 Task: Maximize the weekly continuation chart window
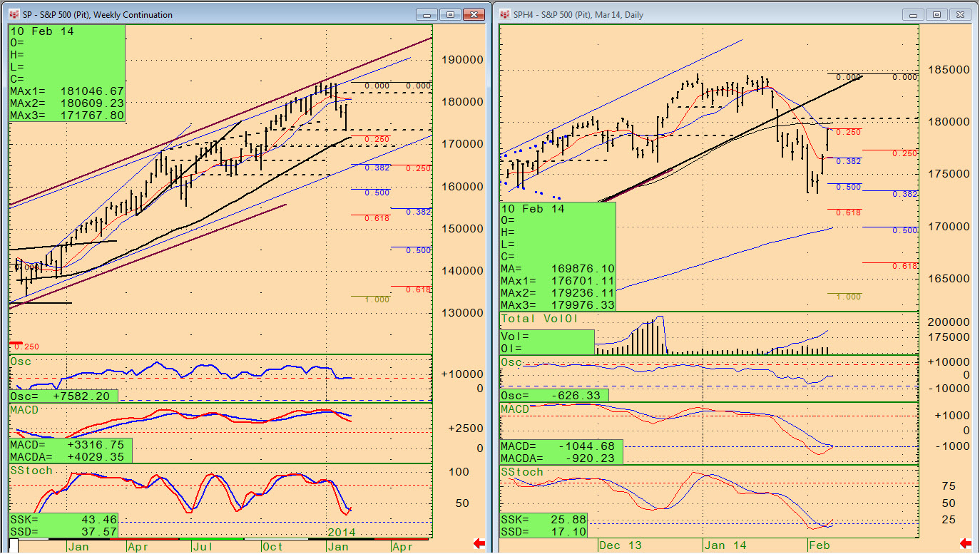pyautogui.click(x=450, y=14)
